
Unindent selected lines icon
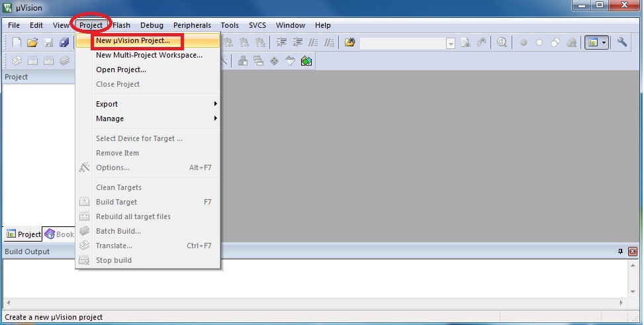[x=297, y=42]
